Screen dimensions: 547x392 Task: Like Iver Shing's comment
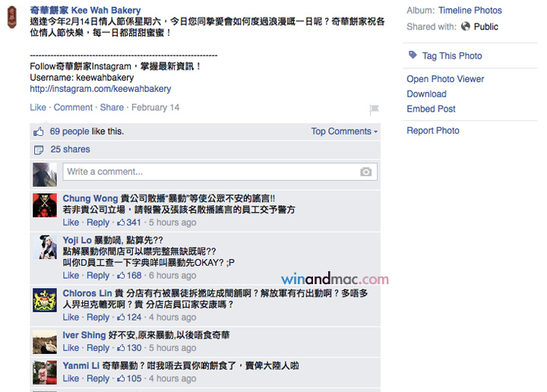click(x=71, y=348)
